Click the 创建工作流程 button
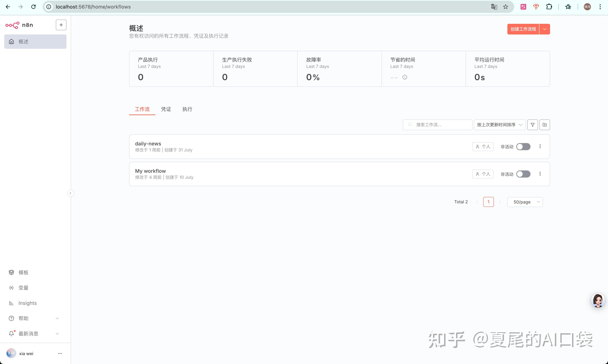The height and width of the screenshot is (364, 608). (523, 29)
